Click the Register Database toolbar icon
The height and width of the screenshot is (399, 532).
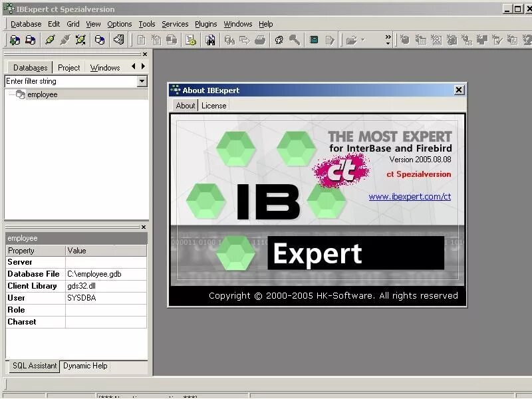click(x=15, y=40)
